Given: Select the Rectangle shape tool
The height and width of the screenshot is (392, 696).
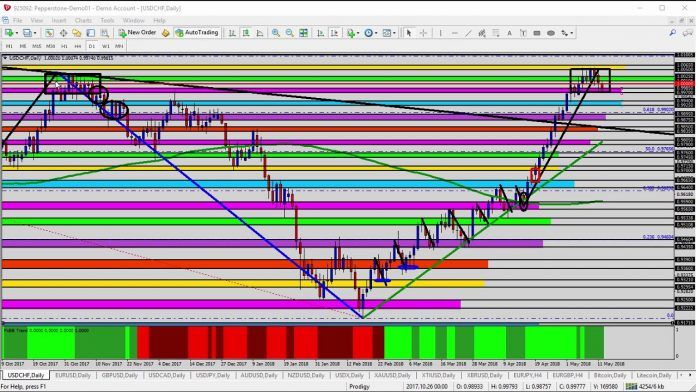Looking at the screenshot, I should pos(537,33).
